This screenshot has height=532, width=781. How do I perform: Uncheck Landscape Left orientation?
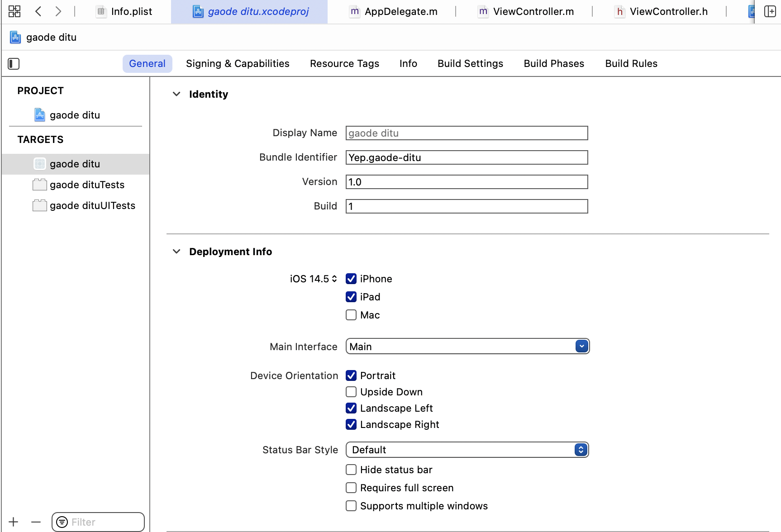[x=351, y=408]
